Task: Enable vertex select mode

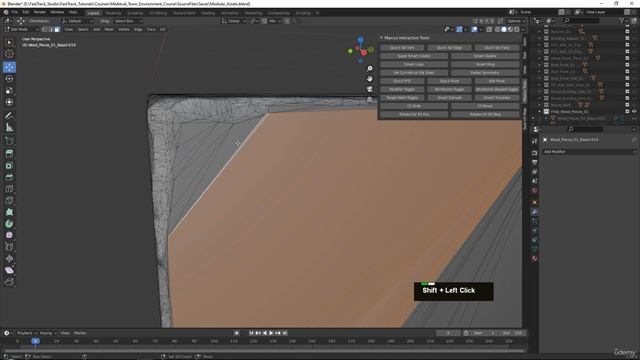Action: pyautogui.click(x=44, y=29)
